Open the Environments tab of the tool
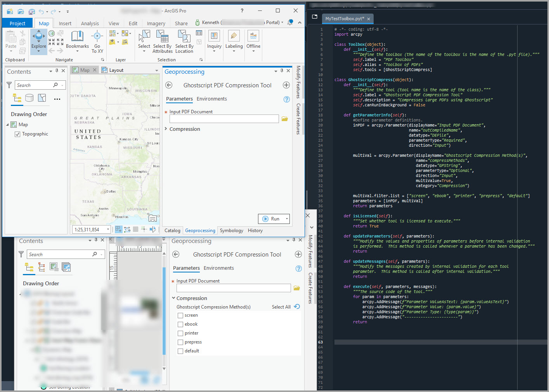The height and width of the screenshot is (392, 549). click(211, 99)
